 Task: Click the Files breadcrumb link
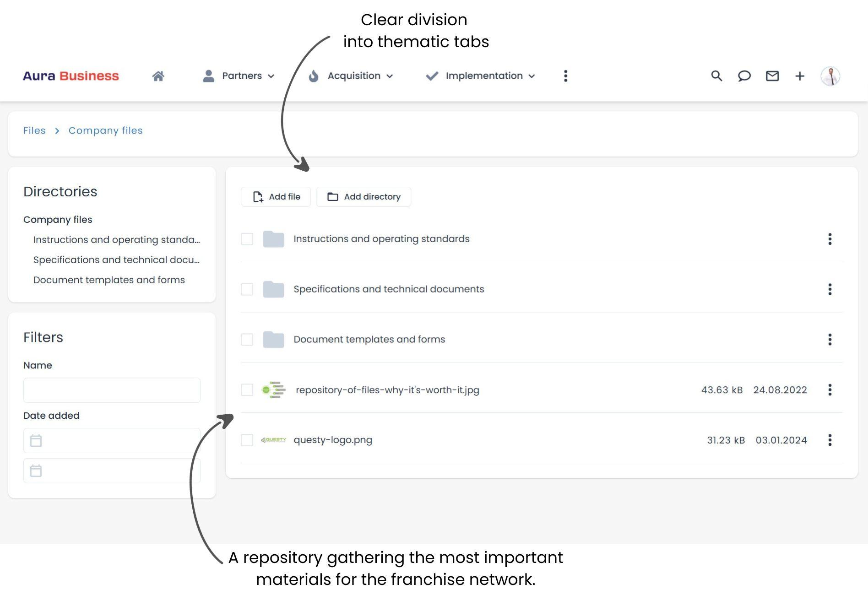click(34, 130)
